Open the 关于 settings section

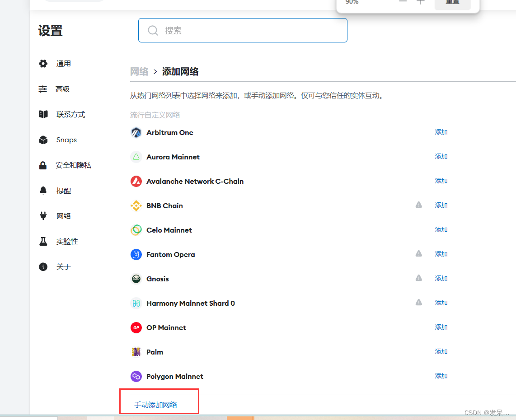(64, 267)
